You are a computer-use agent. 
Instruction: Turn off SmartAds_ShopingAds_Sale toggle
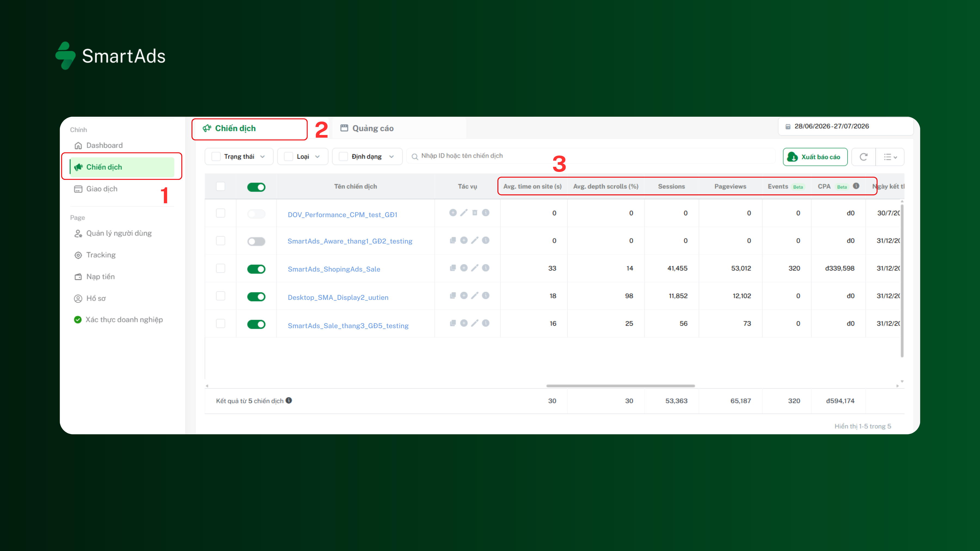[256, 269]
